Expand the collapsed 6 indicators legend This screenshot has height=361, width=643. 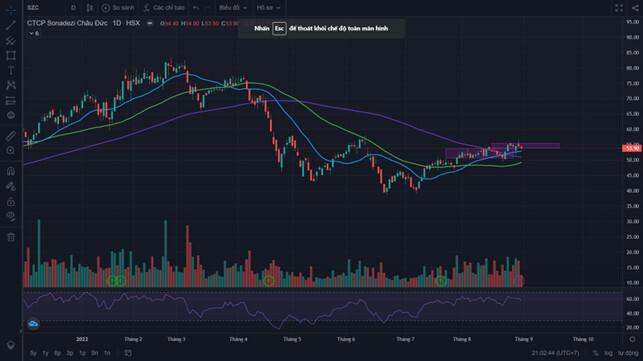[34, 34]
